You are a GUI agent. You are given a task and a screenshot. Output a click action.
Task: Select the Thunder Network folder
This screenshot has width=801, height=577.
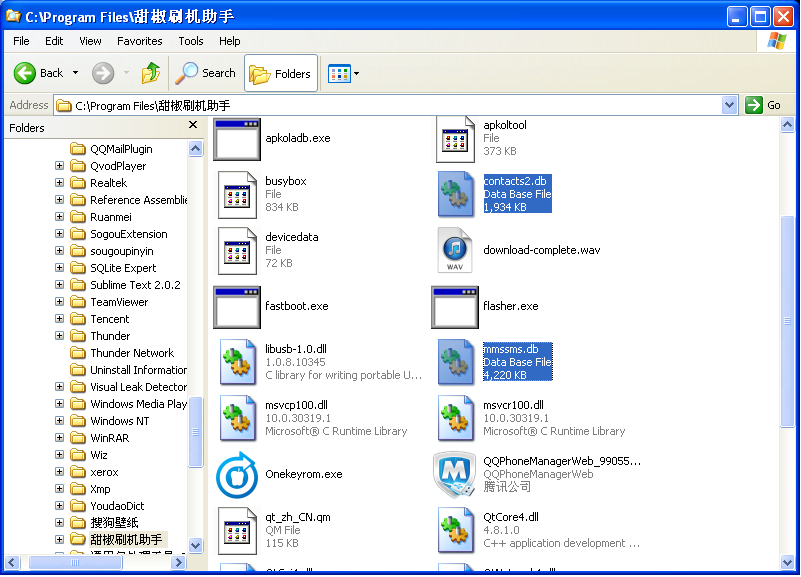122,353
